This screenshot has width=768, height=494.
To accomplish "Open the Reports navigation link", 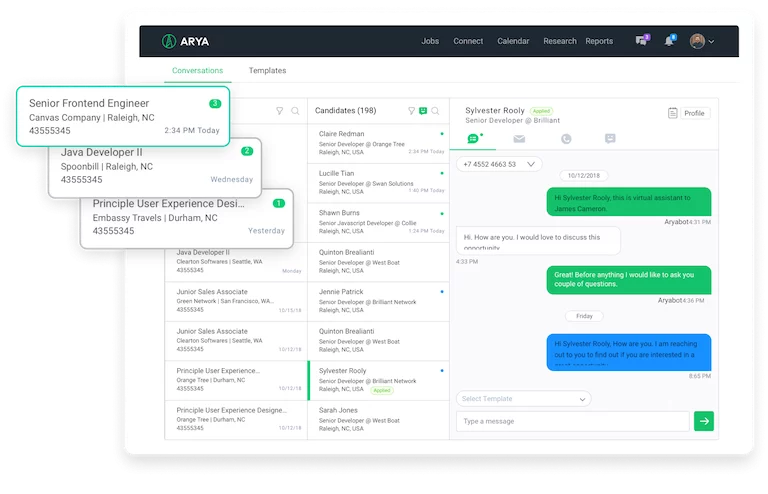I will pyautogui.click(x=599, y=41).
